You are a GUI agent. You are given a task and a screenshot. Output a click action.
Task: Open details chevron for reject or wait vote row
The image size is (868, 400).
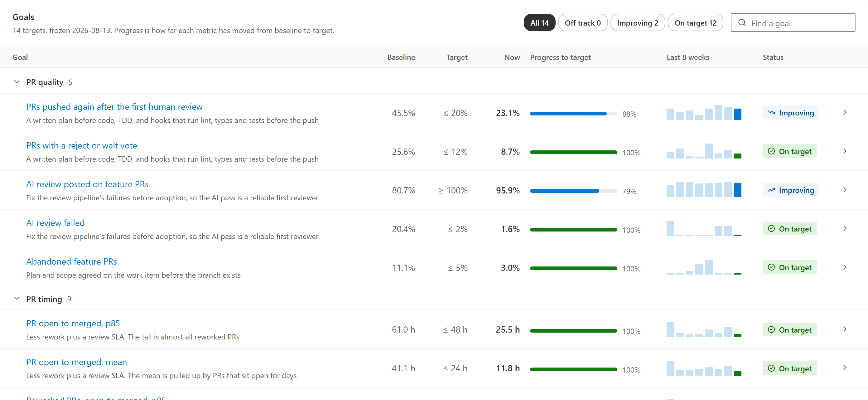coord(845,151)
